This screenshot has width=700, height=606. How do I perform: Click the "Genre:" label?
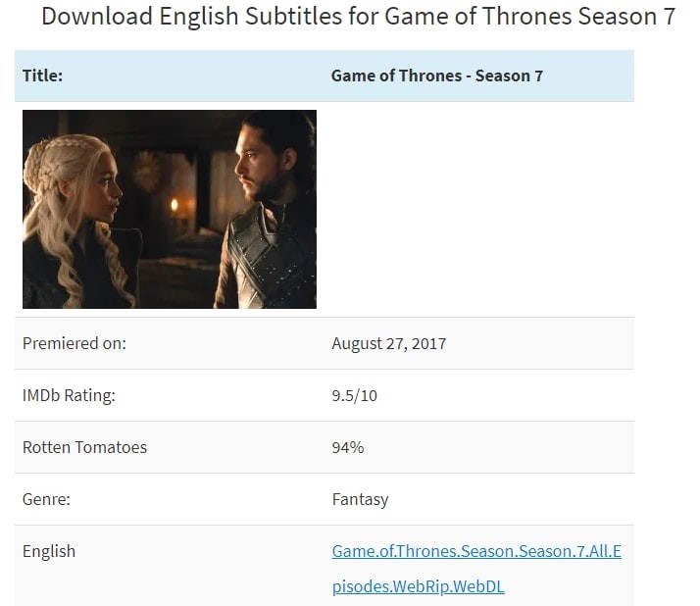46,499
